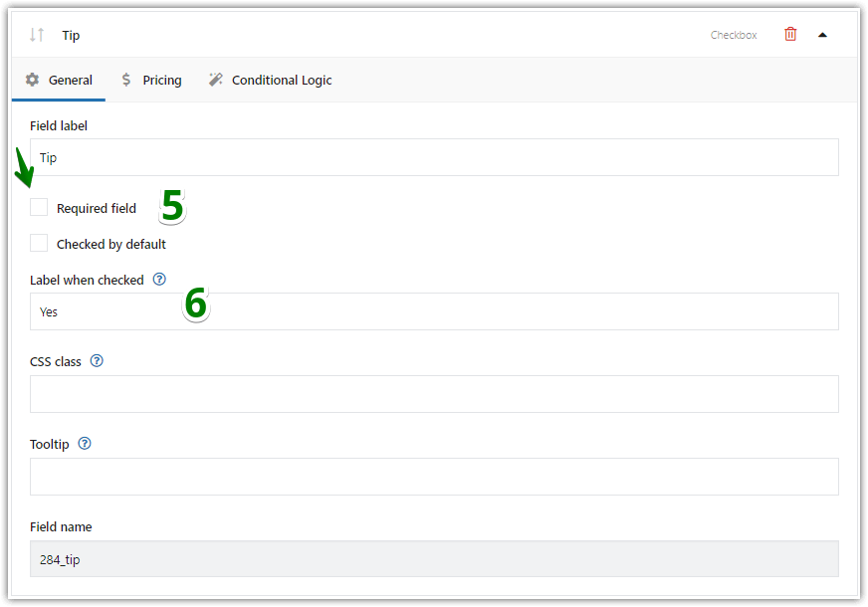868x607 pixels.
Task: Click the Checked by default label text
Action: [x=111, y=244]
